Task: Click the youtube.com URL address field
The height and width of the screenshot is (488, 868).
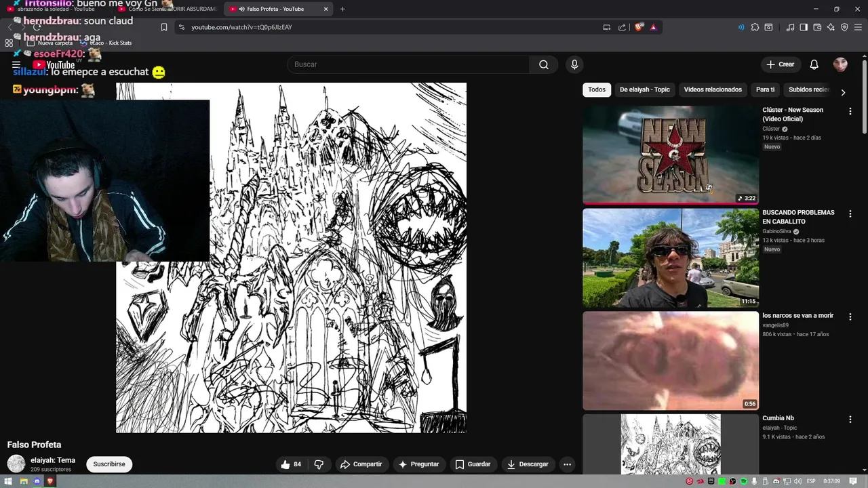Action: click(x=387, y=27)
